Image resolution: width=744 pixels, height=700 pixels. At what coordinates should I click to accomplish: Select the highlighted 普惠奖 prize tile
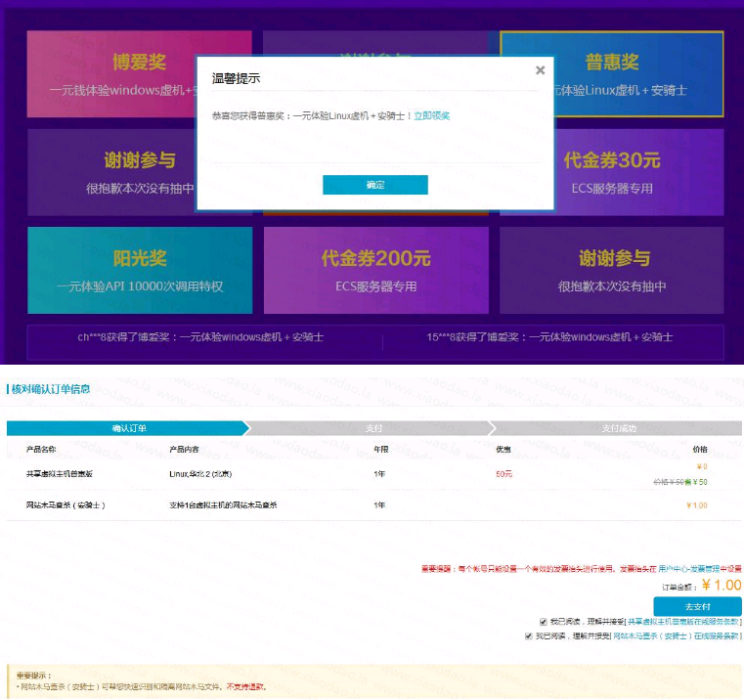(611, 74)
